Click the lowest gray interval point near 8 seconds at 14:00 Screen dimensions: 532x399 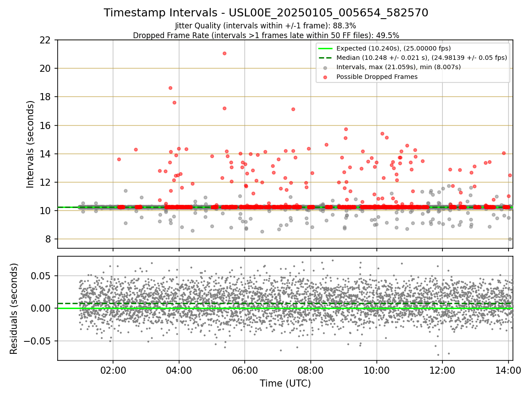coord(510,239)
